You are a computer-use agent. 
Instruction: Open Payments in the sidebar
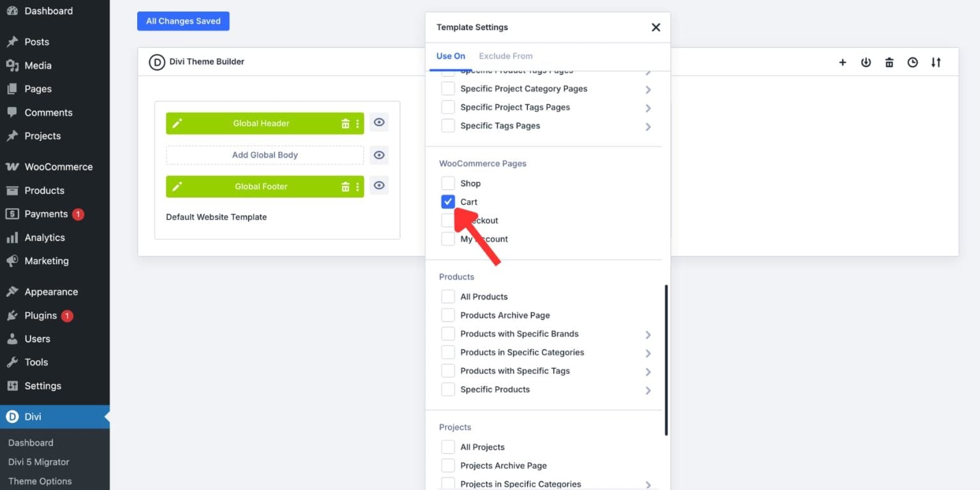(x=55, y=214)
